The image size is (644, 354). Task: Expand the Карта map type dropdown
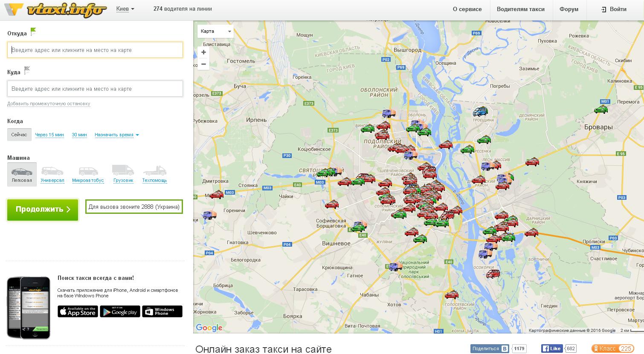(x=215, y=32)
